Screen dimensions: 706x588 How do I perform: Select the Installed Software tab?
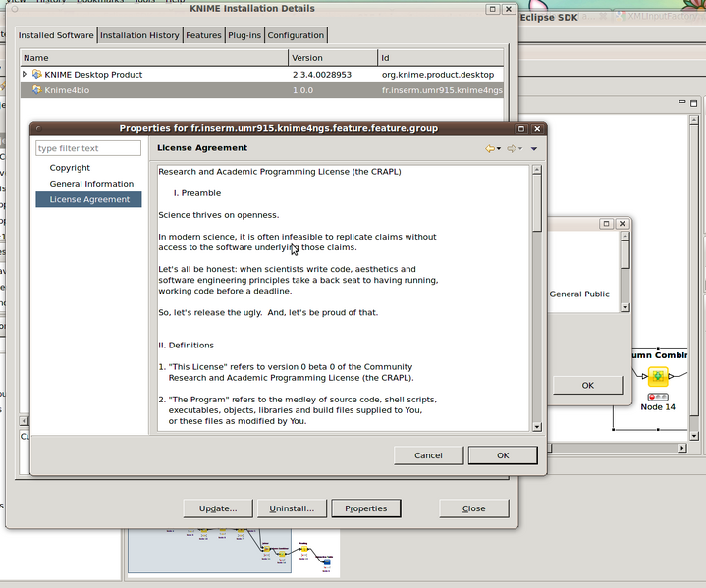click(56, 35)
